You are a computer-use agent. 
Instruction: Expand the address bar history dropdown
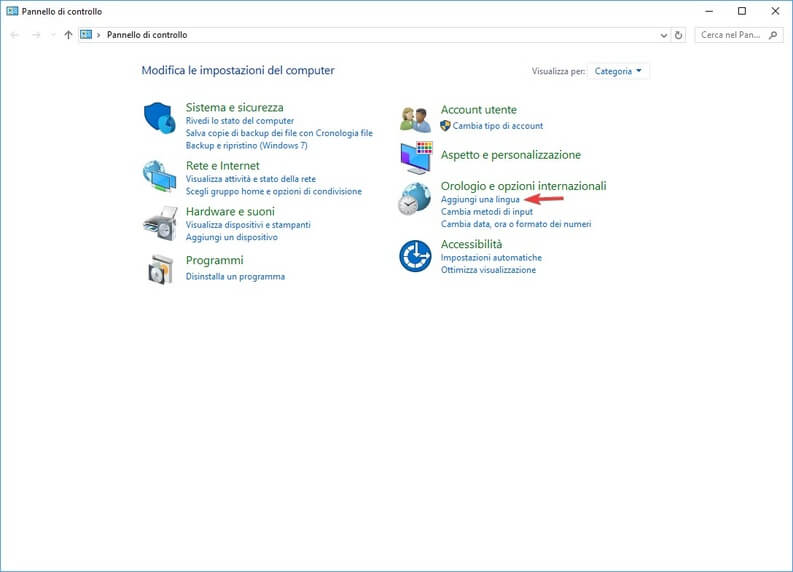coord(664,35)
